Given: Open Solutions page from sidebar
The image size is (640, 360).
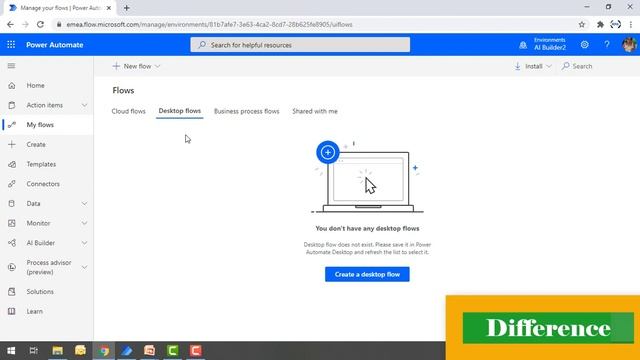Looking at the screenshot, I should pyautogui.click(x=40, y=291).
